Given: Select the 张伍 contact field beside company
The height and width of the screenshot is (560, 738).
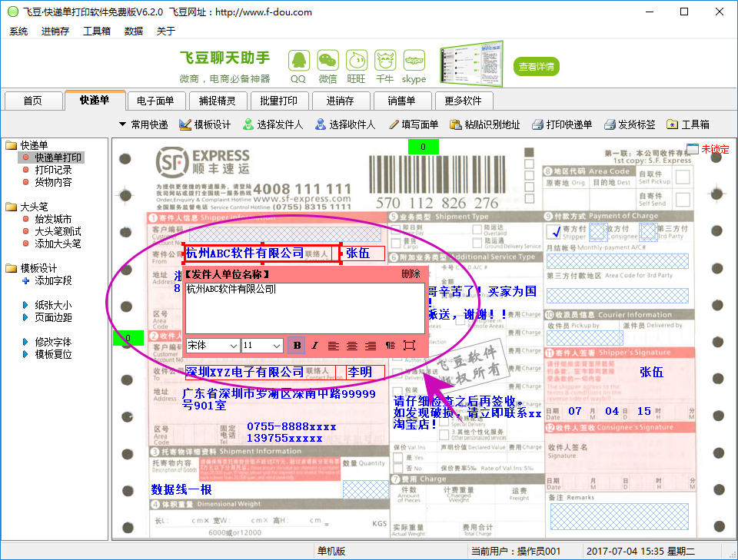Looking at the screenshot, I should (363, 253).
